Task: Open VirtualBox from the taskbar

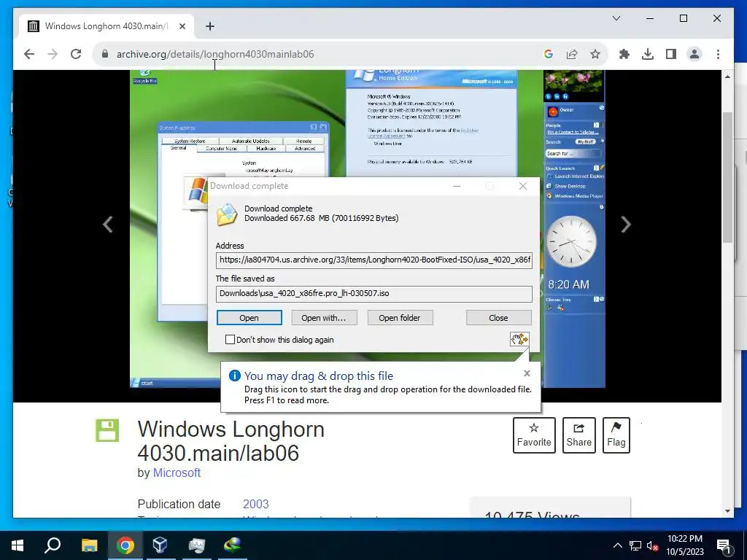Action: pos(160,545)
